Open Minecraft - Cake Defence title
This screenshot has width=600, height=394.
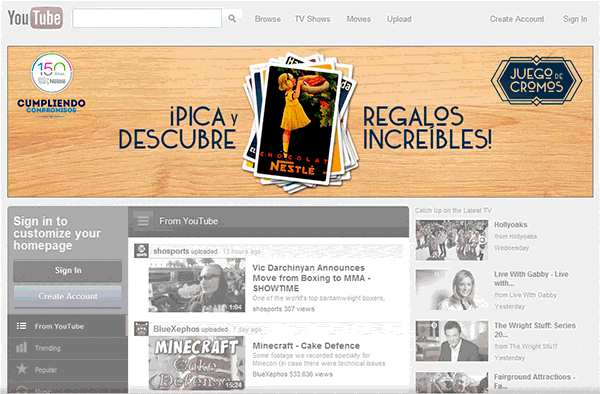(x=306, y=346)
